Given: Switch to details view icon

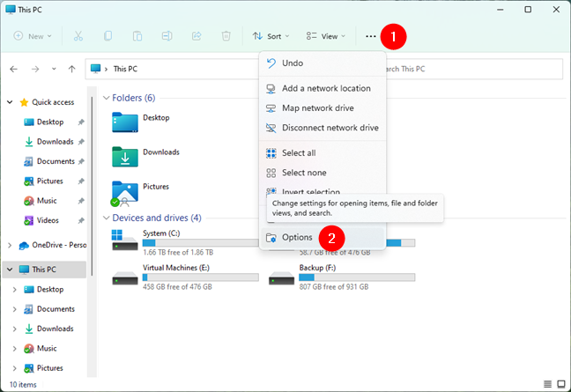Looking at the screenshot, I should pyautogui.click(x=547, y=384).
